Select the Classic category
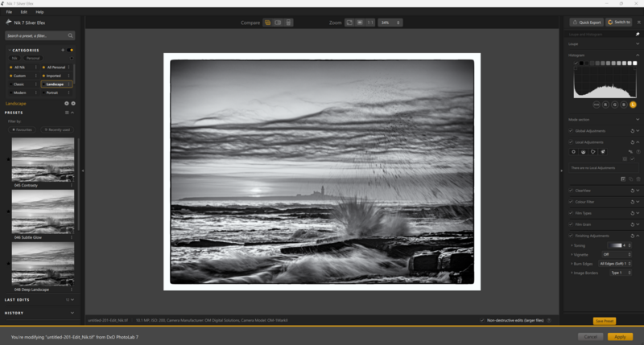The image size is (644, 345). [19, 84]
